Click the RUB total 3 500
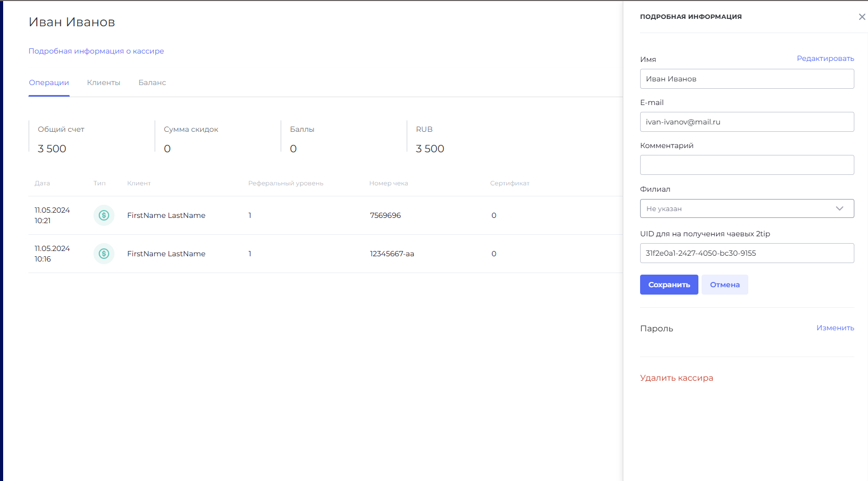 pyautogui.click(x=430, y=149)
